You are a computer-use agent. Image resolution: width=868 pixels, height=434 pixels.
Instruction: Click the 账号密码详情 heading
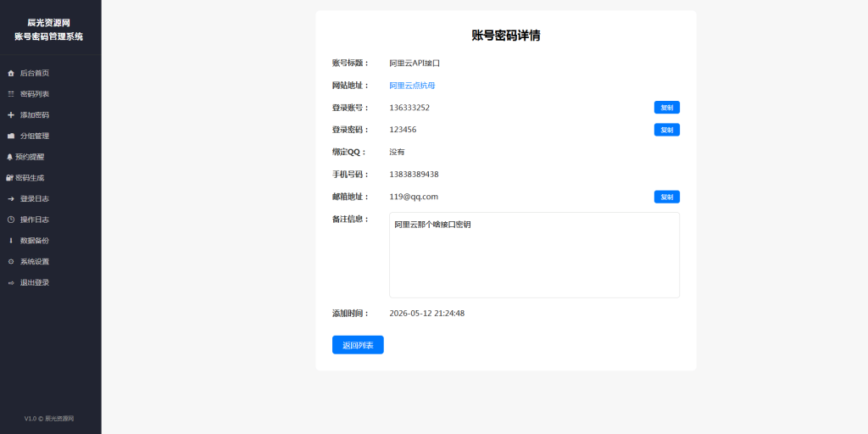coord(506,36)
